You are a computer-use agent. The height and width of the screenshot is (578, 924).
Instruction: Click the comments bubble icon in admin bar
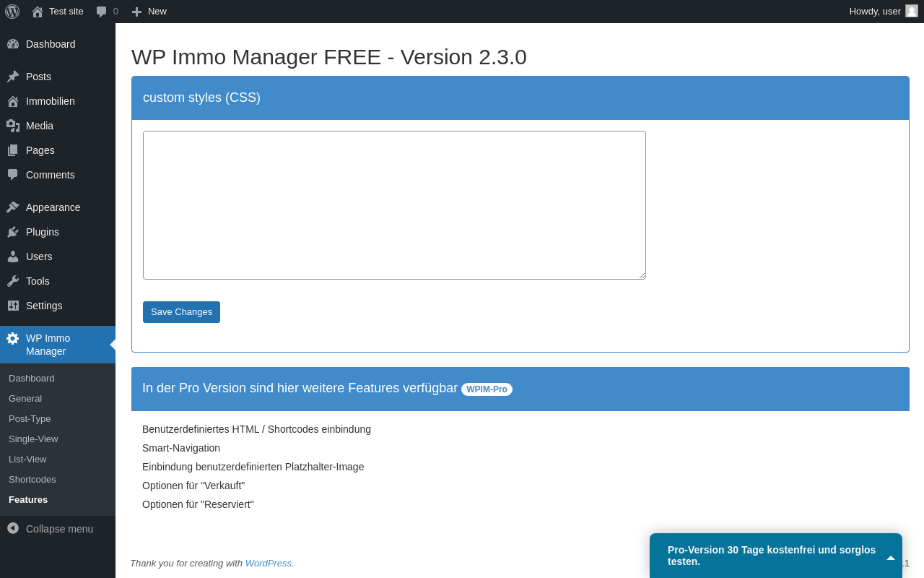pos(102,12)
